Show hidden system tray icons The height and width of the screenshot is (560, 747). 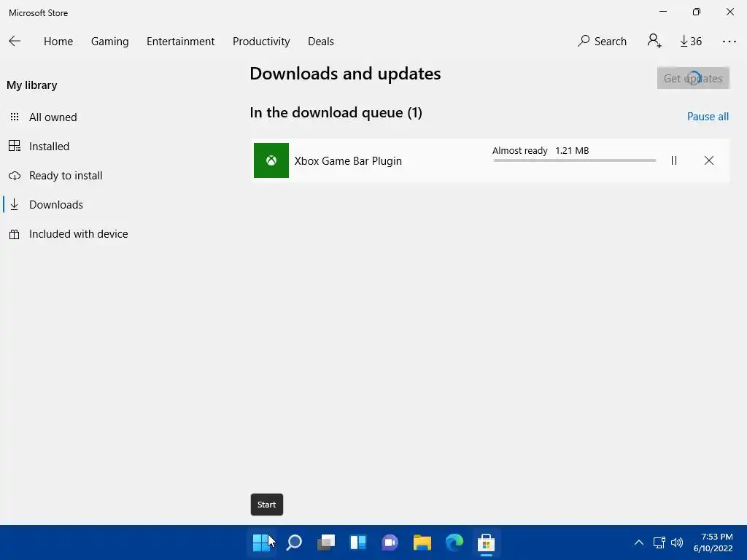(x=639, y=542)
